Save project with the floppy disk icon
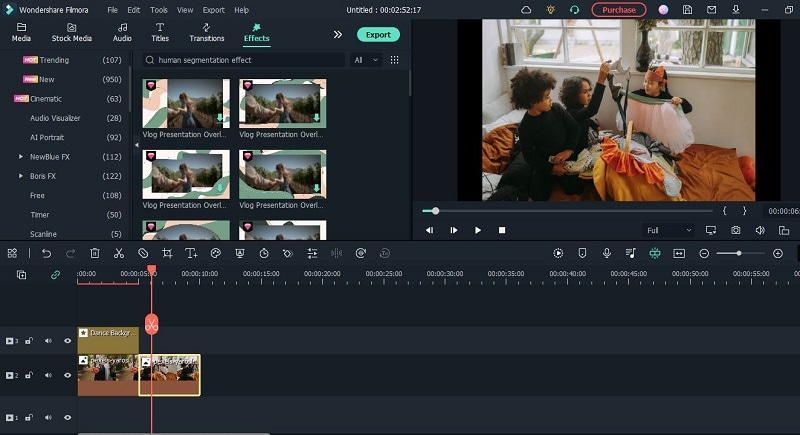The width and height of the screenshot is (800, 435). pos(687,10)
